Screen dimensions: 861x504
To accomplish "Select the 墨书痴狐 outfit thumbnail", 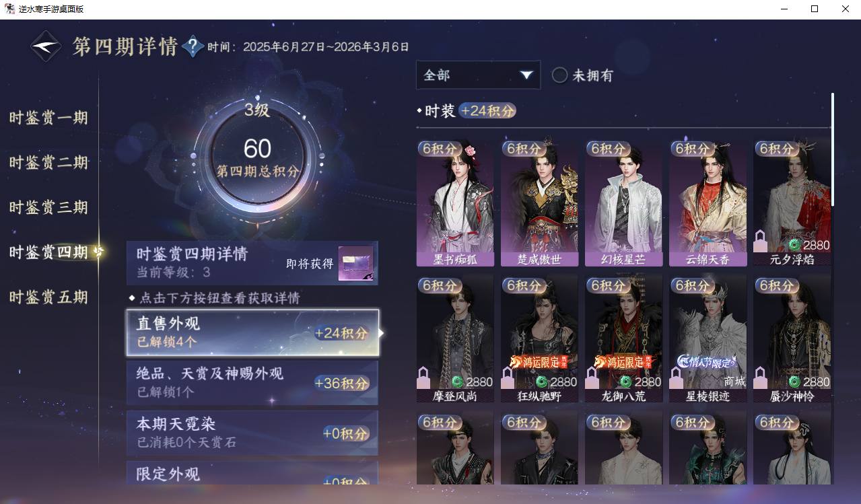I will [x=455, y=203].
